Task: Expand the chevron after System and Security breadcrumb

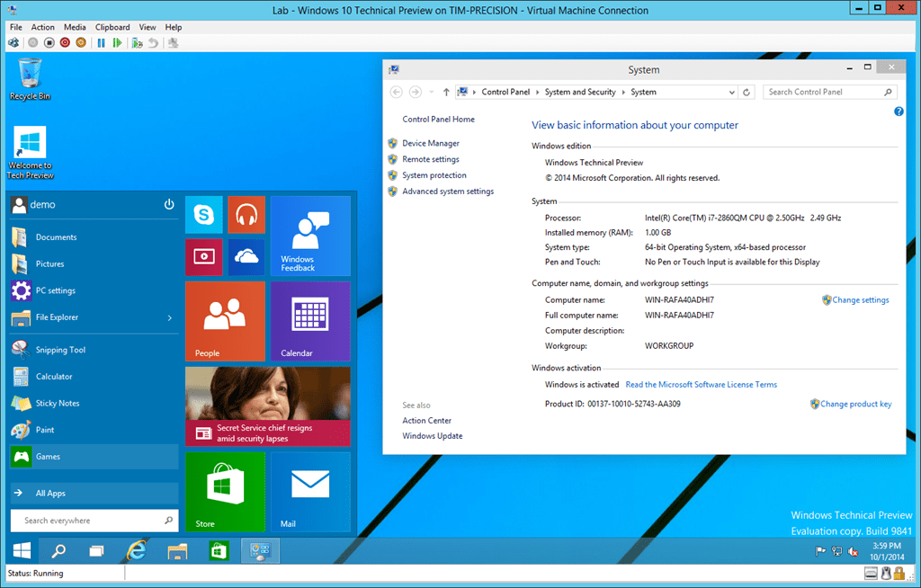Action: [623, 93]
